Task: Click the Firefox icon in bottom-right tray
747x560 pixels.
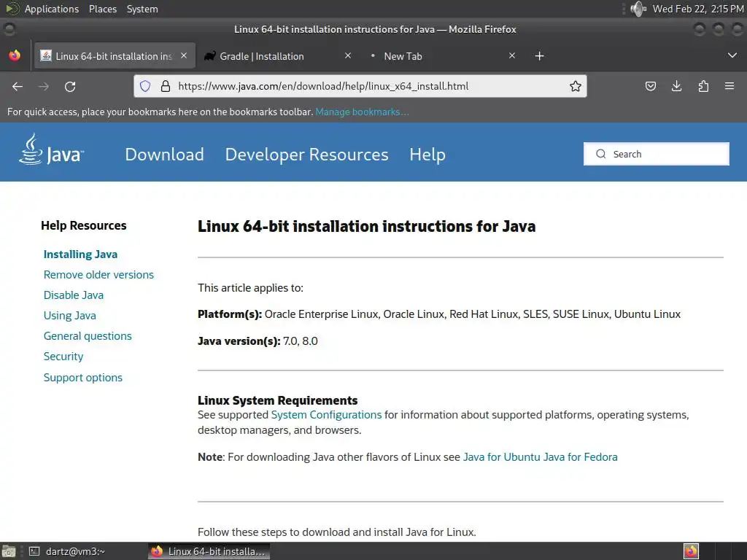Action: click(x=691, y=551)
